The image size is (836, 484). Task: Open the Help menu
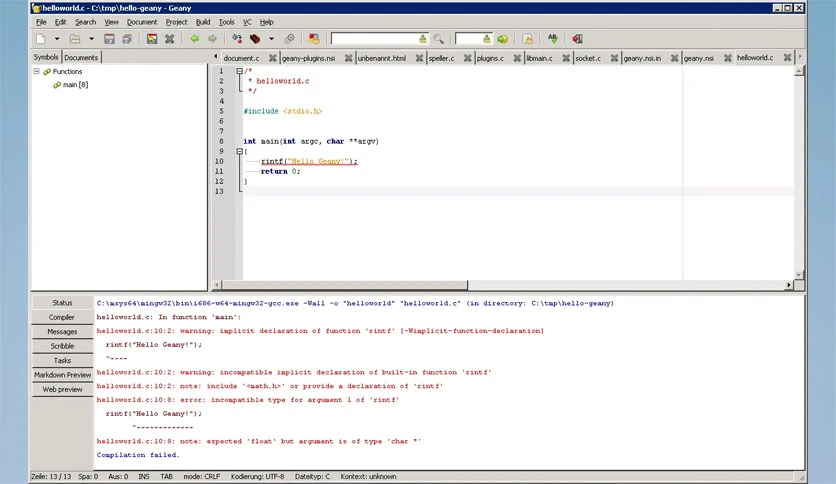pos(267,22)
